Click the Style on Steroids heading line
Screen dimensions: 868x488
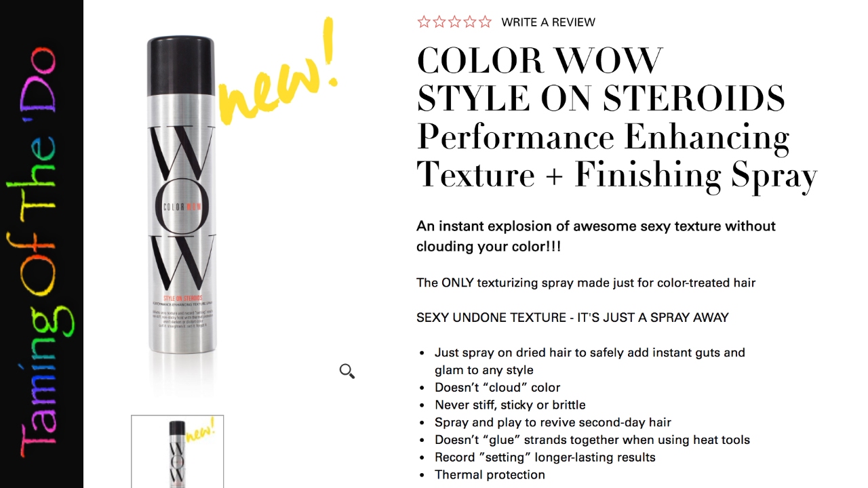click(x=601, y=99)
